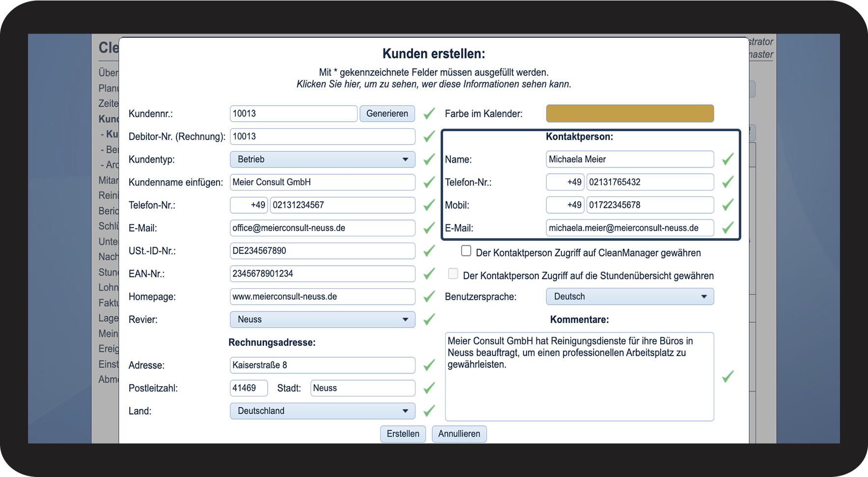Pick the golden Farbe im Kalender swatch

629,113
